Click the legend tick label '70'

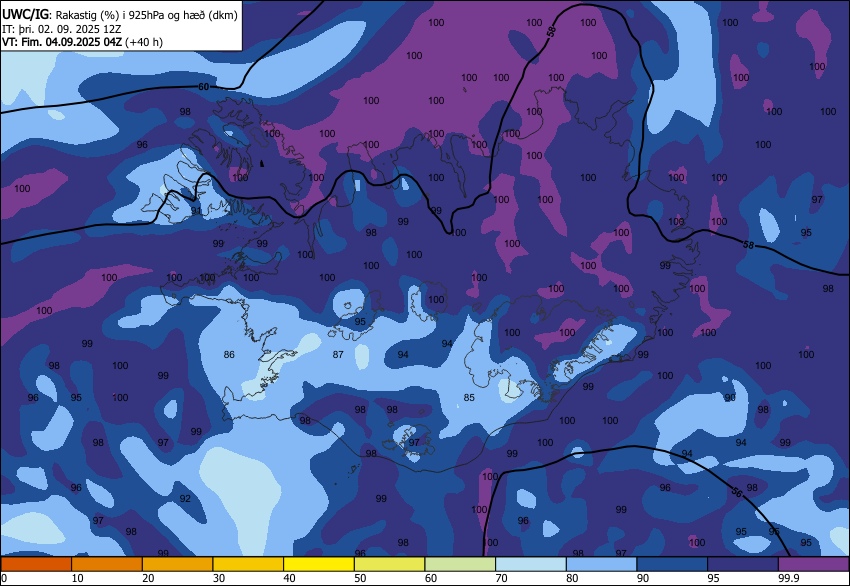coord(501,578)
